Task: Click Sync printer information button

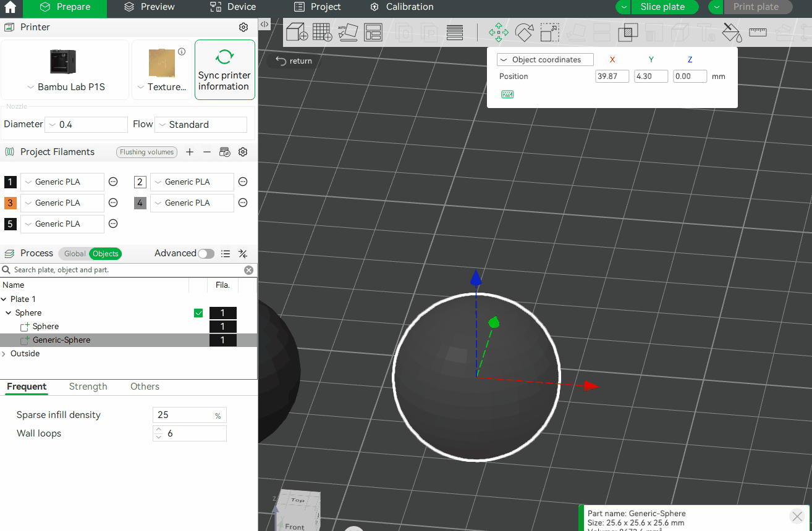Action: point(224,70)
